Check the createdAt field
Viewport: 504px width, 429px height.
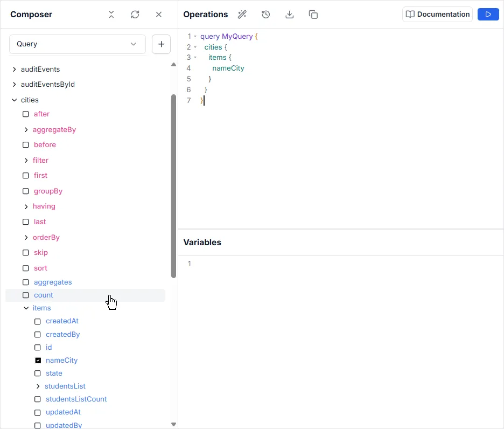tap(38, 321)
